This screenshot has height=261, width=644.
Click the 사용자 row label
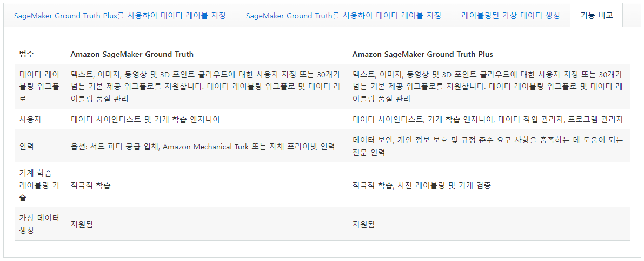coord(30,120)
